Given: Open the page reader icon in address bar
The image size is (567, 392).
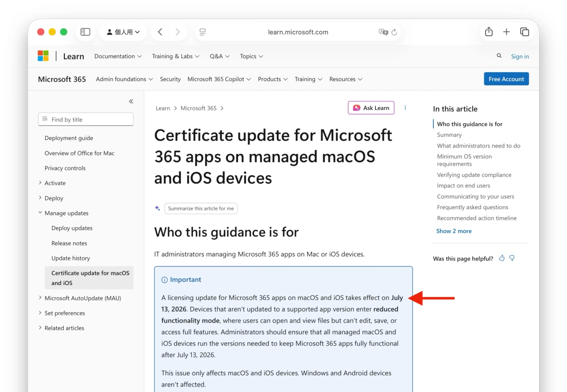Looking at the screenshot, I should [x=202, y=32].
